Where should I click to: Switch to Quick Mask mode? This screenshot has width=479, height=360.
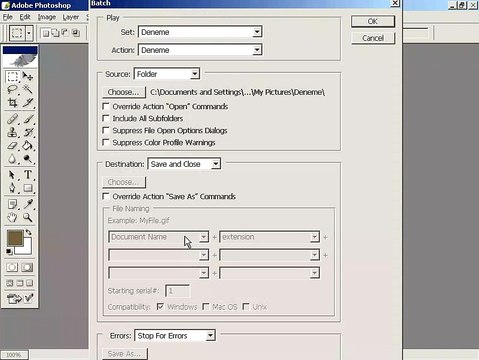(x=27, y=267)
